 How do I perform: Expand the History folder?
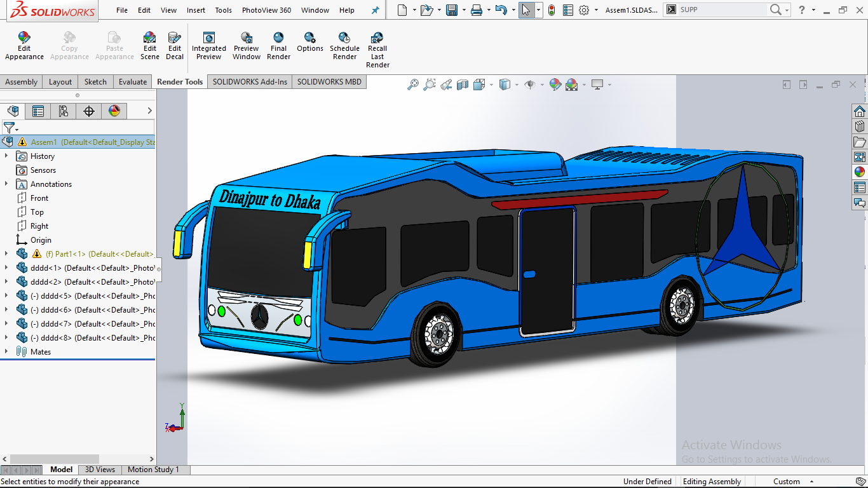point(6,156)
